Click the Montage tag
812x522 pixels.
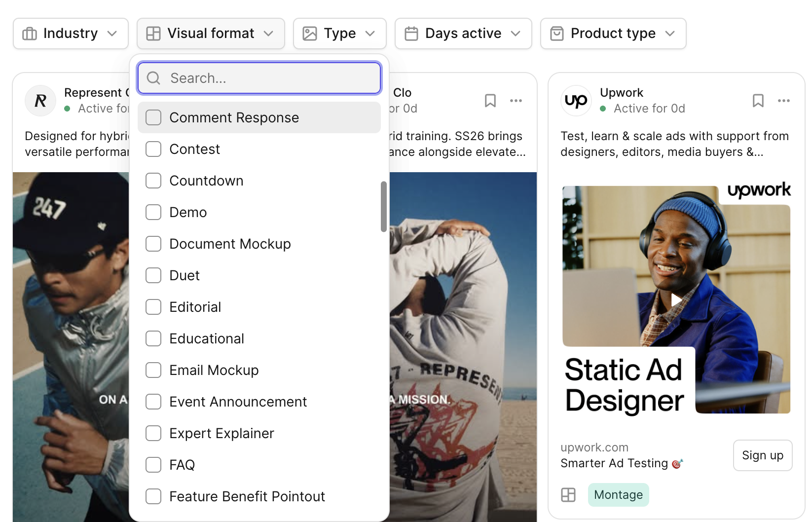(x=618, y=495)
